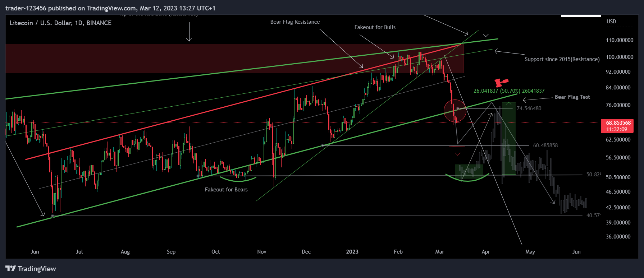Click the 36.000000 price axis value
This screenshot has width=644, height=278.
[618, 237]
